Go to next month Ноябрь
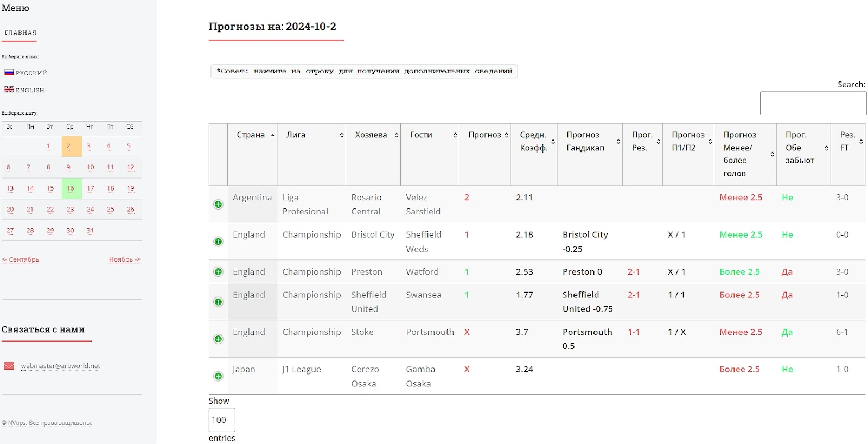The image size is (868, 444). coord(124,259)
